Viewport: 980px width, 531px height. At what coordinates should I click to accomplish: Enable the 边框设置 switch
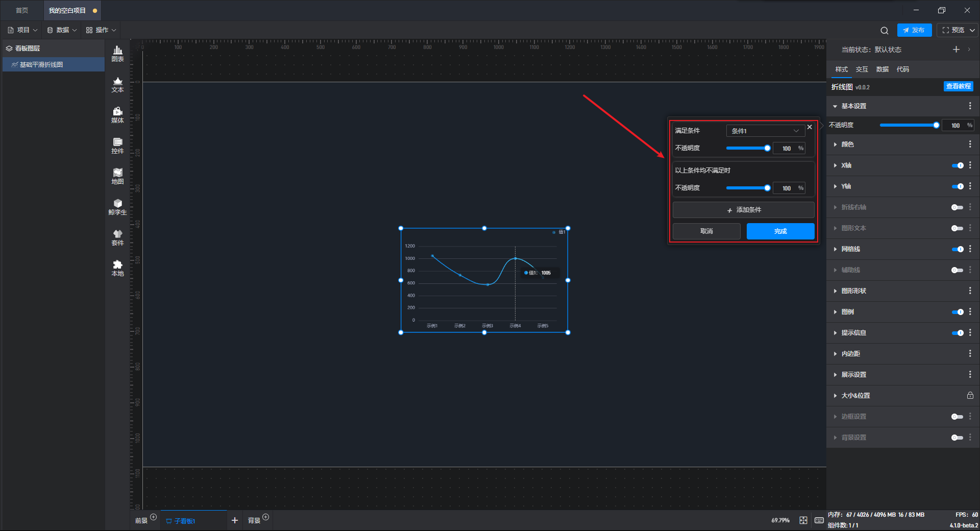(958, 417)
